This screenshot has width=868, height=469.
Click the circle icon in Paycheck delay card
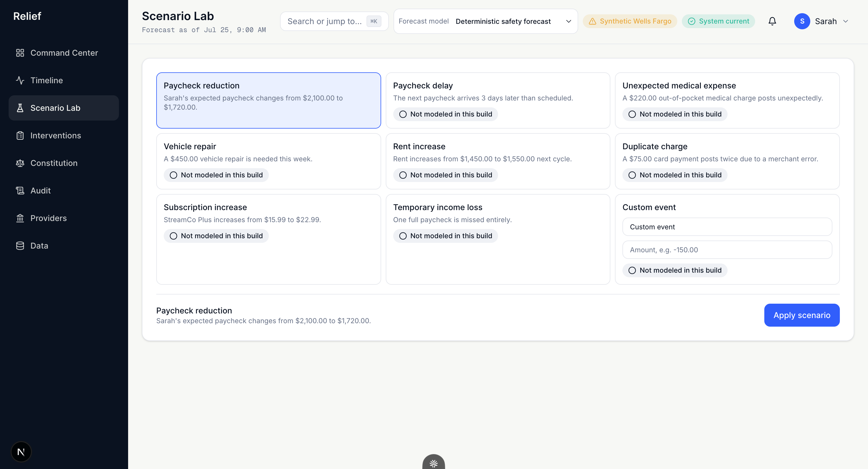(x=403, y=114)
